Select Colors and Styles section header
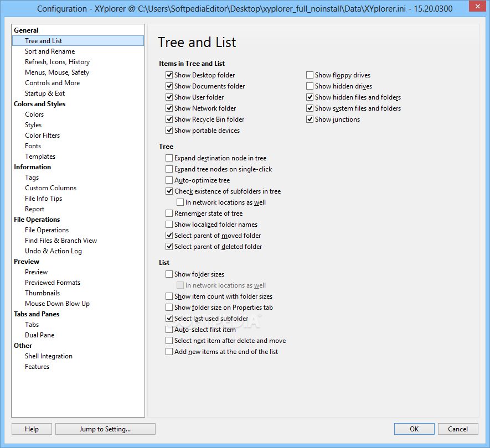This screenshot has width=490, height=448. pyautogui.click(x=40, y=104)
